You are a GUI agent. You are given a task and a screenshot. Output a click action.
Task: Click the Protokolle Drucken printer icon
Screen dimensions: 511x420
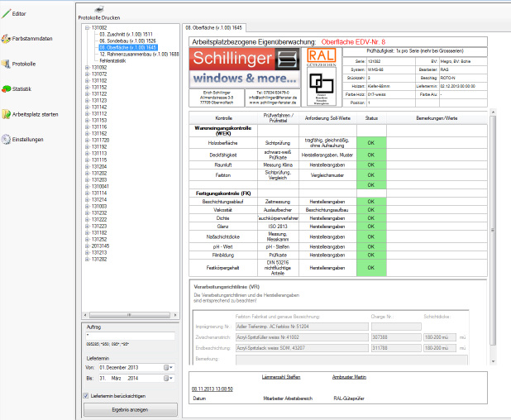click(99, 7)
